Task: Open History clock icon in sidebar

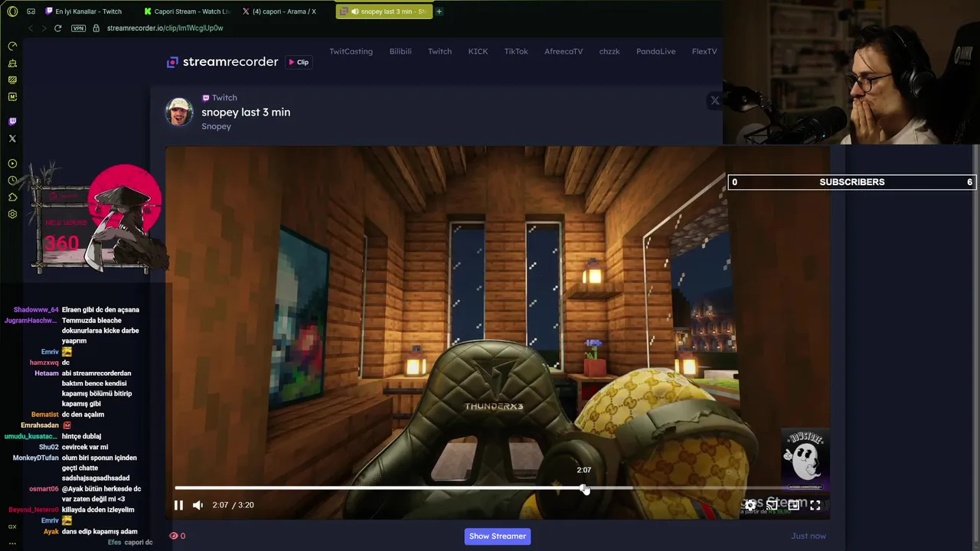Action: (x=12, y=181)
